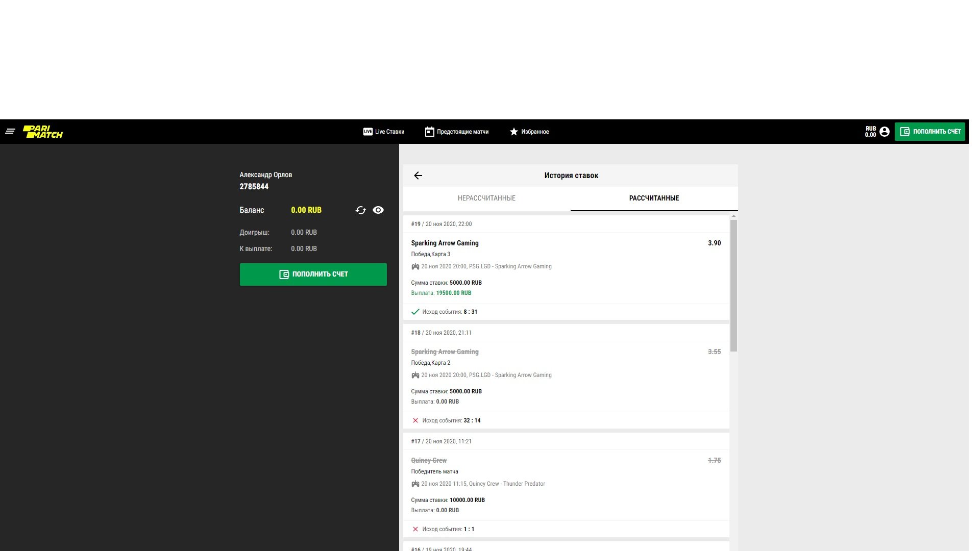Screen dimensions: 980x551
Task: Click the Parimatch logo
Action: [43, 132]
